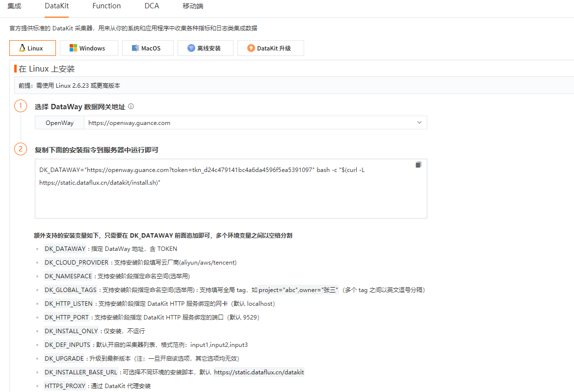The height and width of the screenshot is (392, 574).
Task: Click the OpenWay label box
Action: pyautogui.click(x=60, y=122)
